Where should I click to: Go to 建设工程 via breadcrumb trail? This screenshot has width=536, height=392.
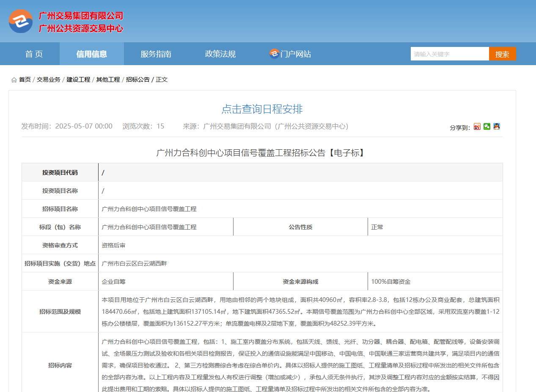pyautogui.click(x=79, y=79)
